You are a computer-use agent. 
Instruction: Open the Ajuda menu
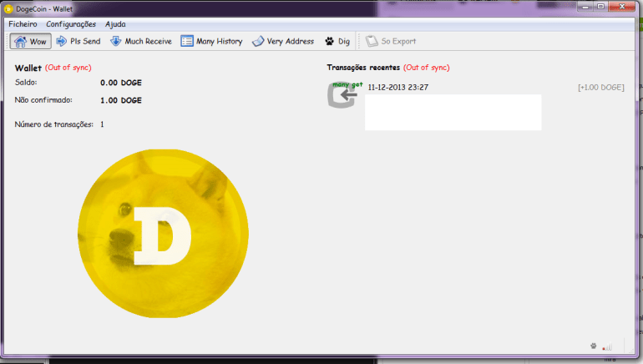(x=115, y=24)
